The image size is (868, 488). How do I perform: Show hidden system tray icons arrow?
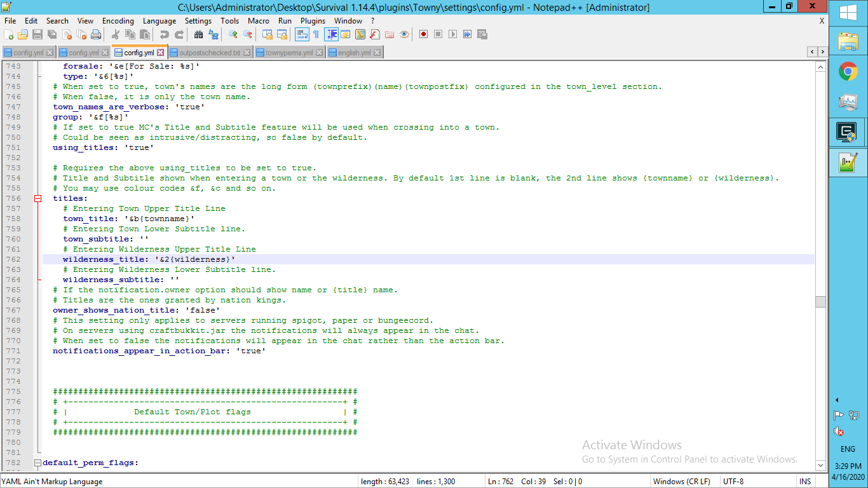(x=837, y=400)
